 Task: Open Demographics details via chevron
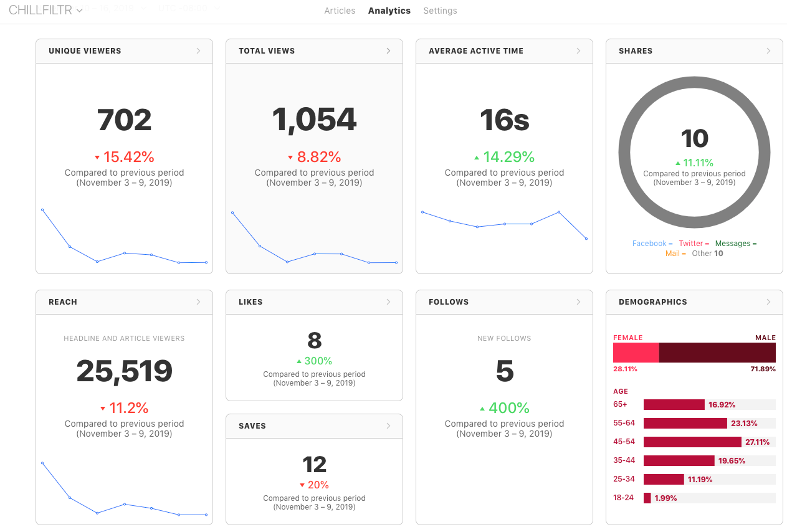click(769, 302)
